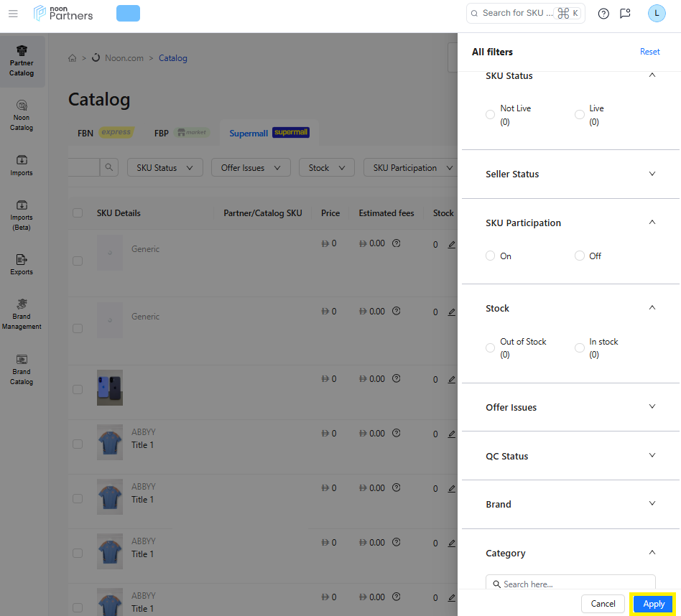Click the SKU Details column header

pos(119,213)
